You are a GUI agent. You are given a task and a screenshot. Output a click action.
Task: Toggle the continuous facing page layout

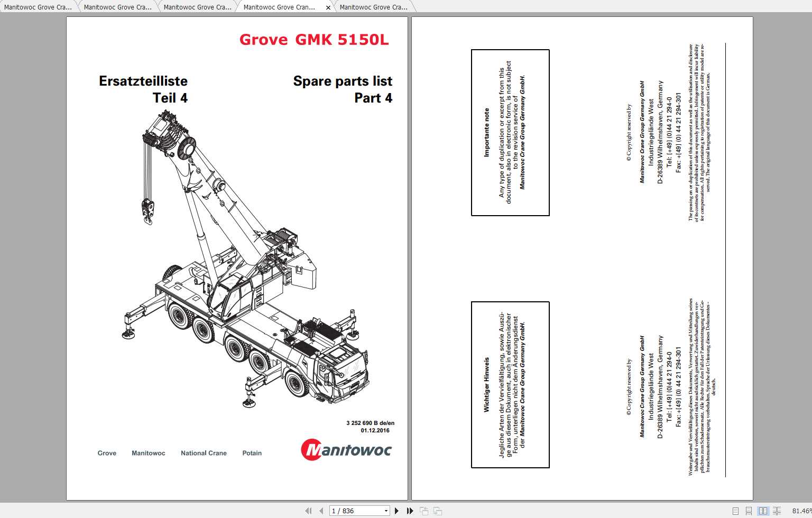[777, 511]
